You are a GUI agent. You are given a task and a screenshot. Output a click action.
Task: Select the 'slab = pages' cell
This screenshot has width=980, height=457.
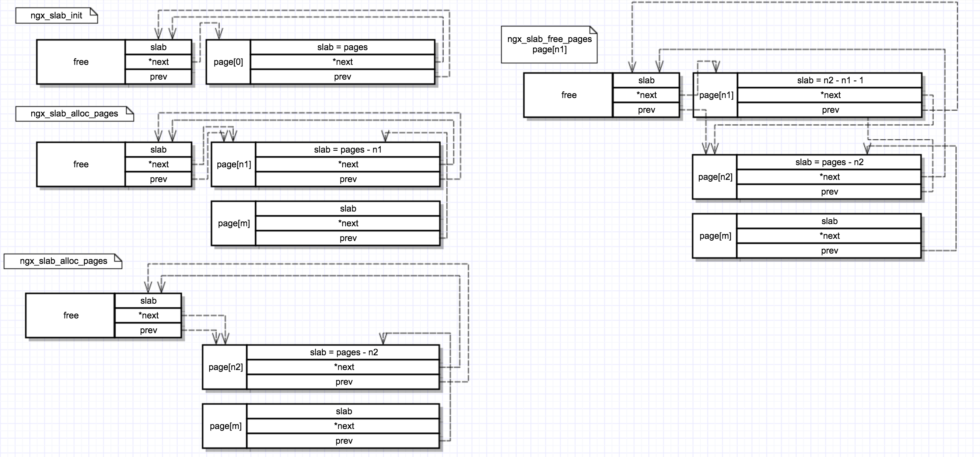click(x=342, y=47)
